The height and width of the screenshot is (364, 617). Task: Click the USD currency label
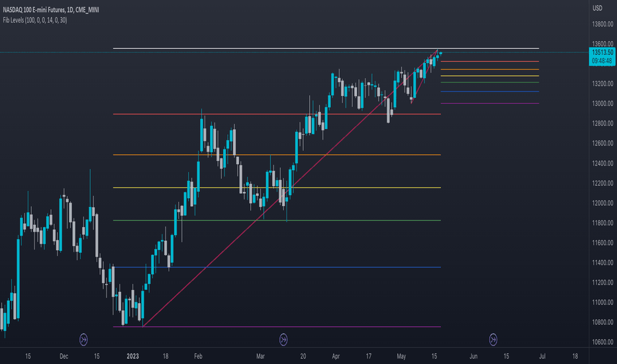pos(597,8)
